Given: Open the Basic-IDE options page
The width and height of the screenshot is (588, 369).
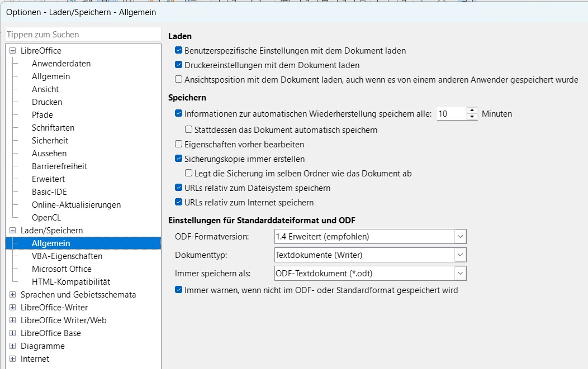Looking at the screenshot, I should 49,192.
